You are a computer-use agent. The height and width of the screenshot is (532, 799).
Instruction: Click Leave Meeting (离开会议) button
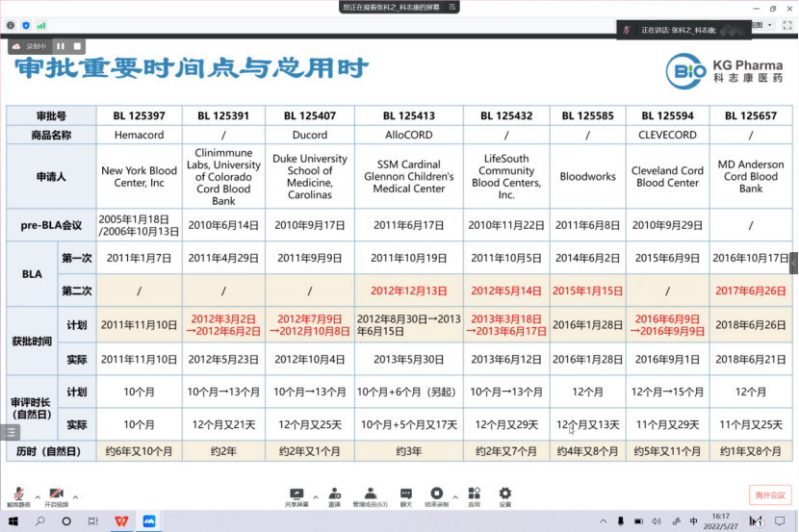click(770, 494)
